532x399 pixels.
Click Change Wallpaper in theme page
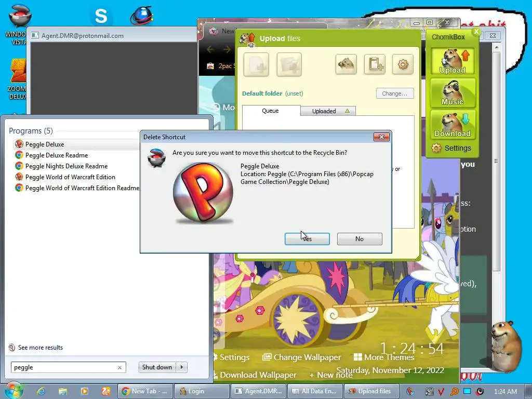click(x=302, y=357)
